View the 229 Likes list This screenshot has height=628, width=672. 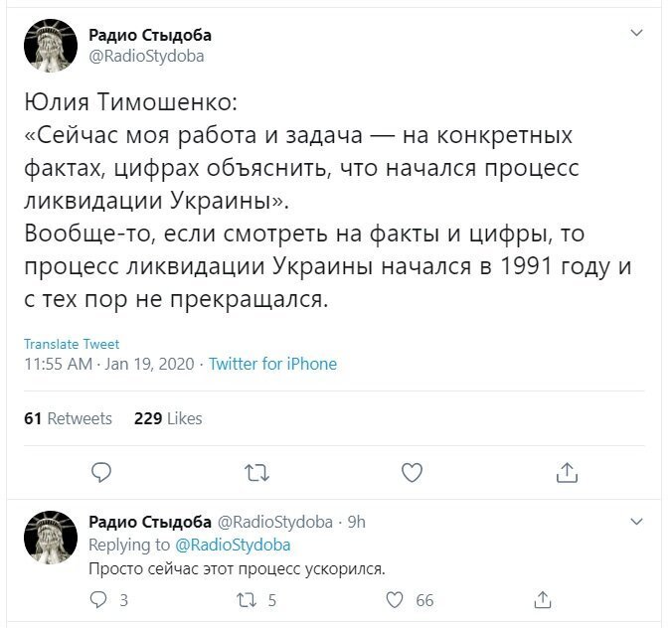[168, 418]
